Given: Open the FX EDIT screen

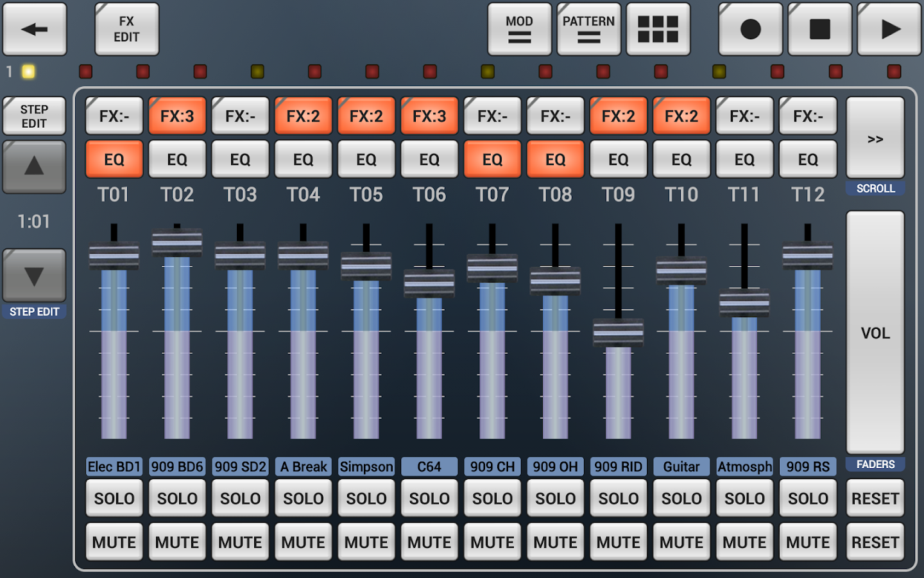Looking at the screenshot, I should point(126,28).
